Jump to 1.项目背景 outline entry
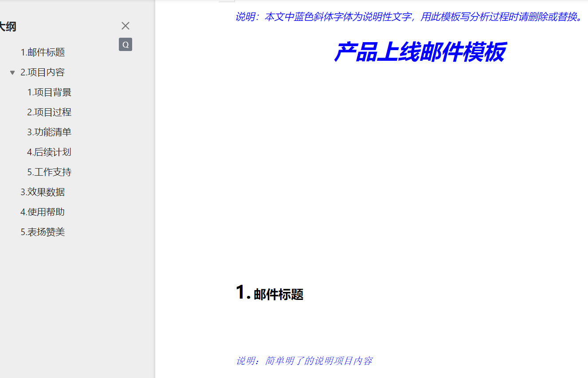Viewport: 588px width, 378px height. click(49, 92)
